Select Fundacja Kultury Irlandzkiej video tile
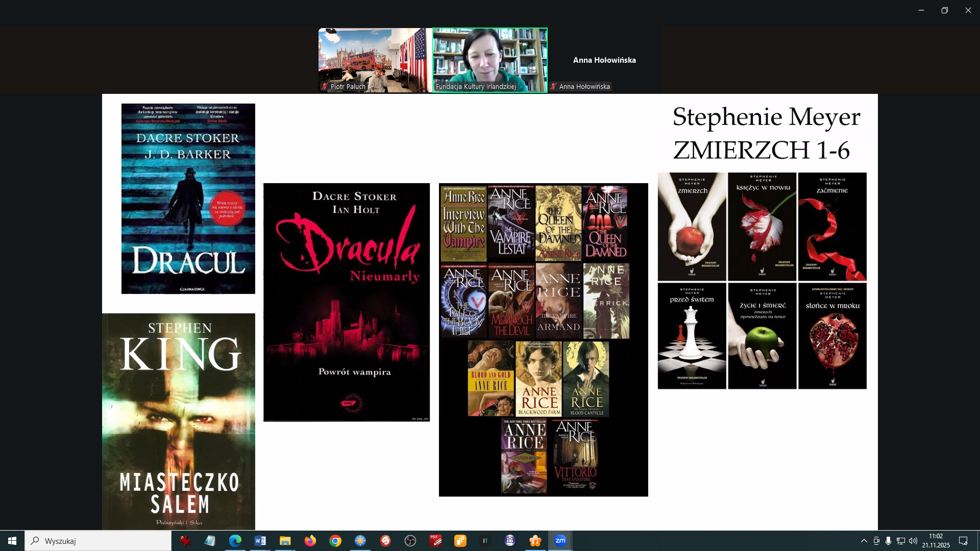 tap(489, 60)
